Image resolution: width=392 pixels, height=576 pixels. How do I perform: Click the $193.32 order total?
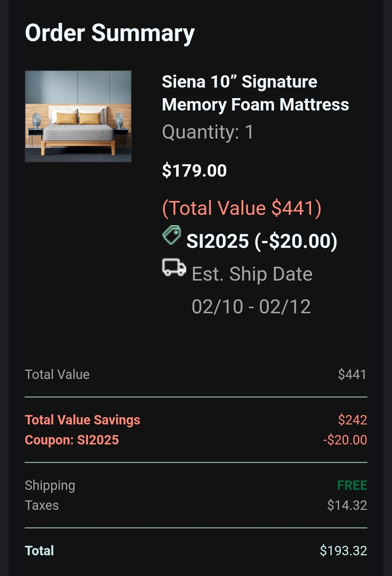pos(343,551)
